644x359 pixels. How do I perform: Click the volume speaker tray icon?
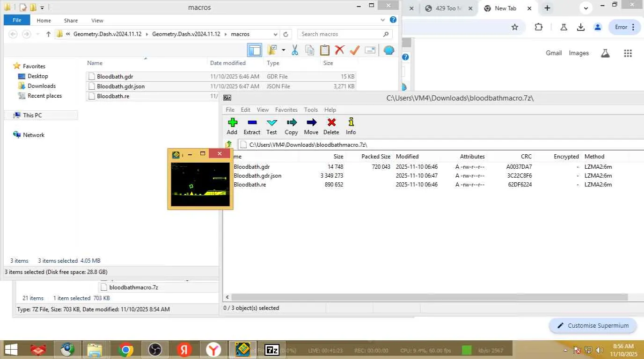pos(600,350)
